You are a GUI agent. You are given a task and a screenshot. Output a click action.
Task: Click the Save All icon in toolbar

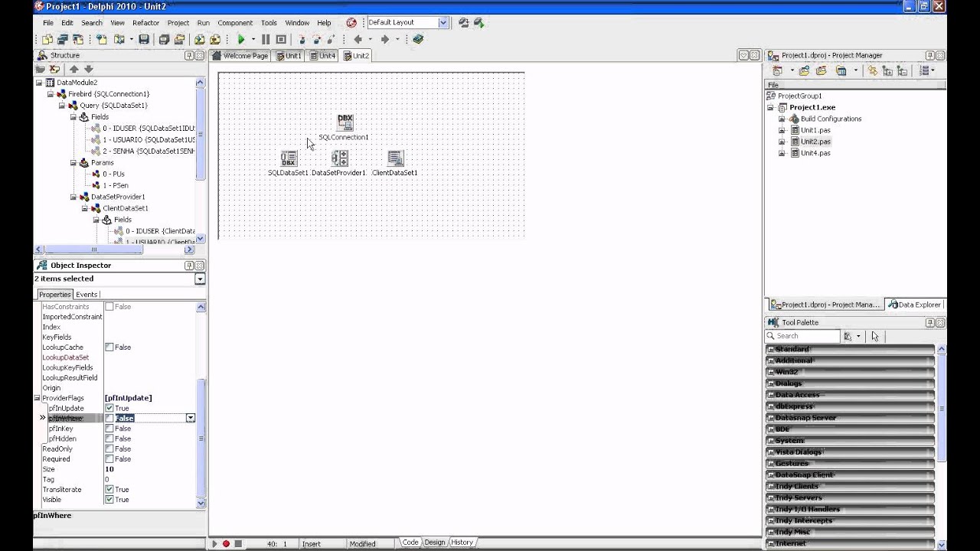[163, 39]
